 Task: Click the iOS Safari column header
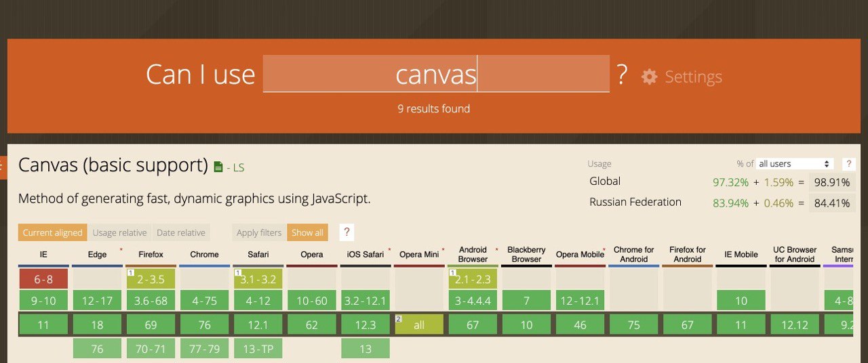point(365,255)
